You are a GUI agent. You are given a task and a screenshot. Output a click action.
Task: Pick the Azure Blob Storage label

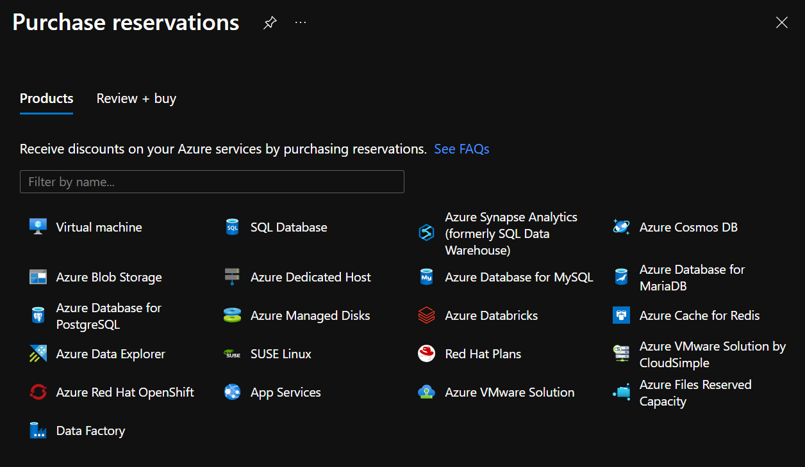tap(109, 278)
